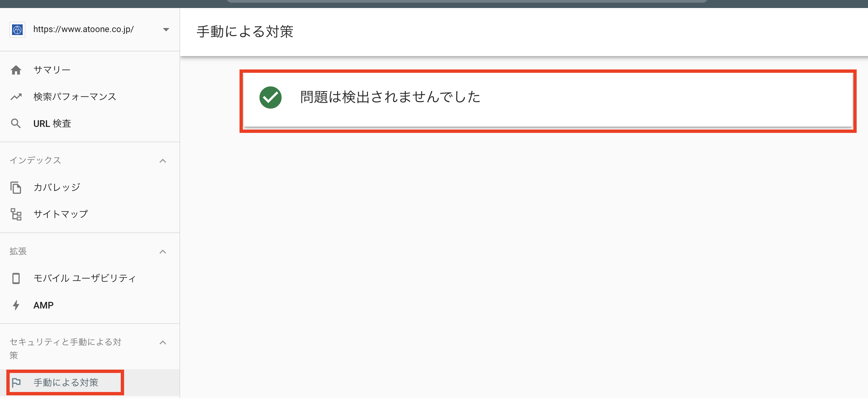Open the カバレッジ report page

[56, 187]
